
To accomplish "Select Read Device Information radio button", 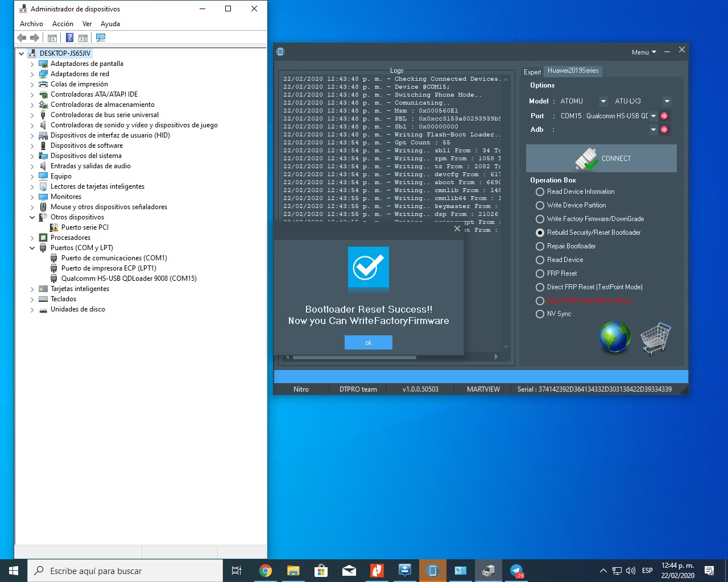I will (x=540, y=192).
